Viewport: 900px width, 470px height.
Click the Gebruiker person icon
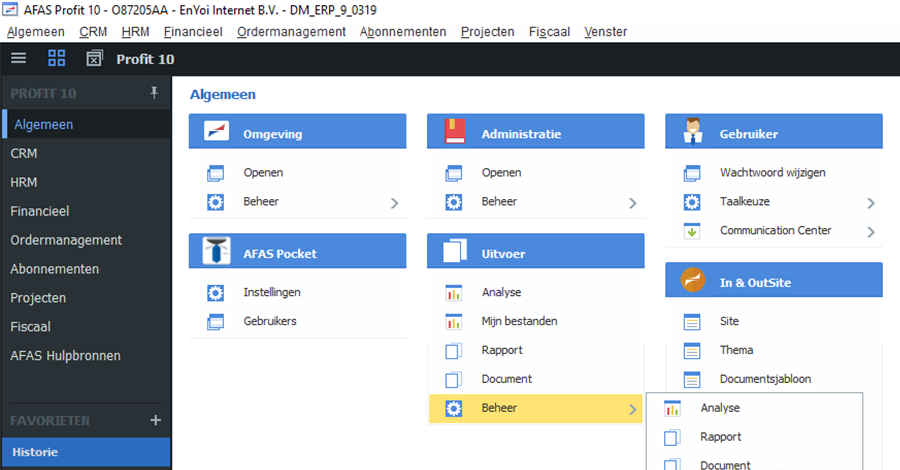point(693,131)
